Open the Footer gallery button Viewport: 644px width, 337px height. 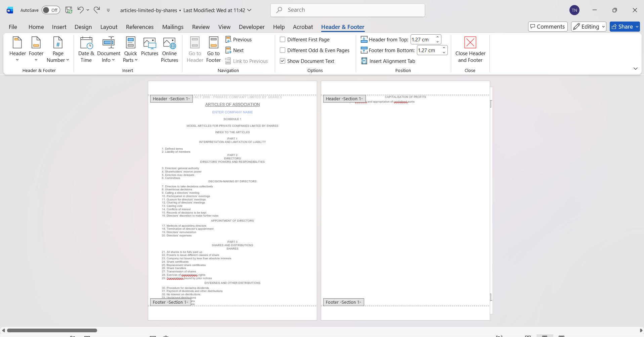click(x=36, y=49)
